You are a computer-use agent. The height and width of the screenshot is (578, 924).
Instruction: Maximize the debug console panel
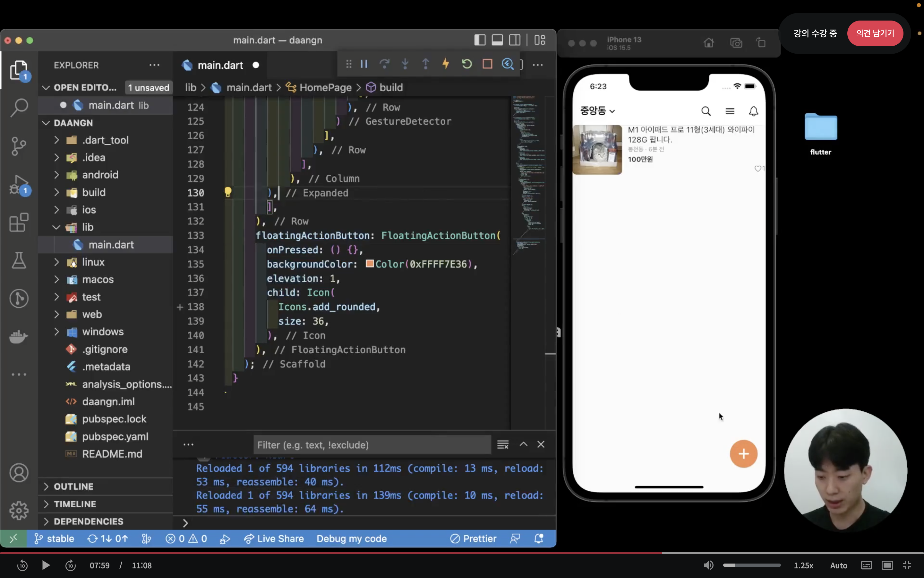click(524, 444)
